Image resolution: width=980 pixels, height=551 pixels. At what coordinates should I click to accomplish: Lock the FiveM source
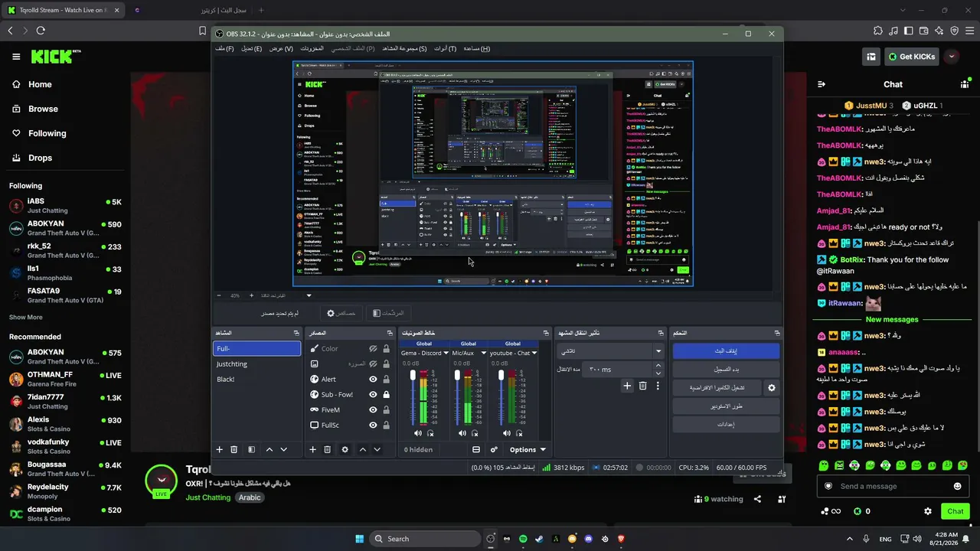tap(386, 409)
